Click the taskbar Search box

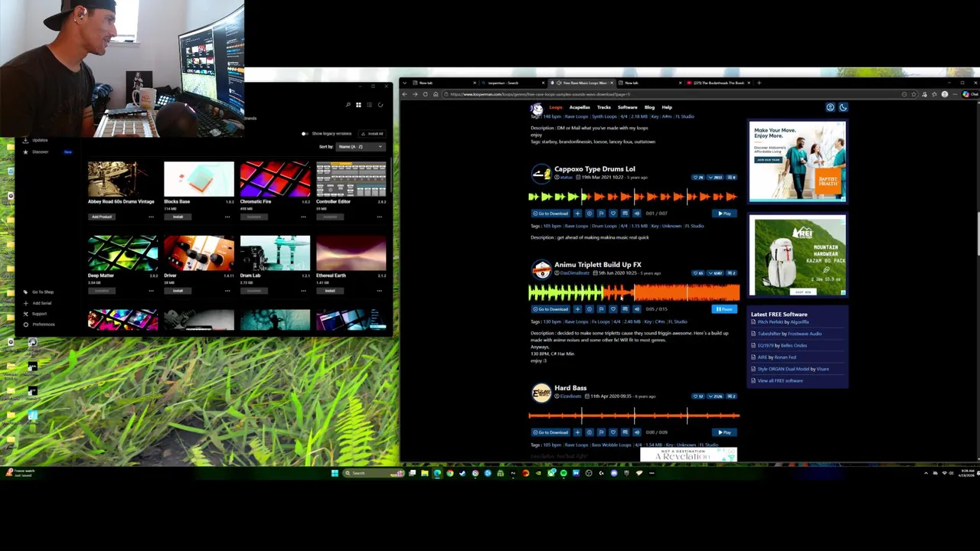click(374, 473)
